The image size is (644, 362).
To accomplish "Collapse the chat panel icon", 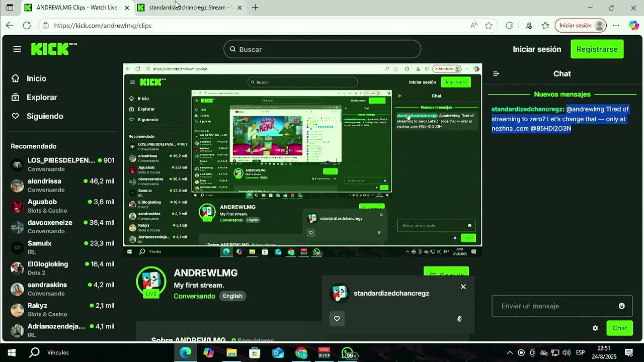I will point(496,74).
